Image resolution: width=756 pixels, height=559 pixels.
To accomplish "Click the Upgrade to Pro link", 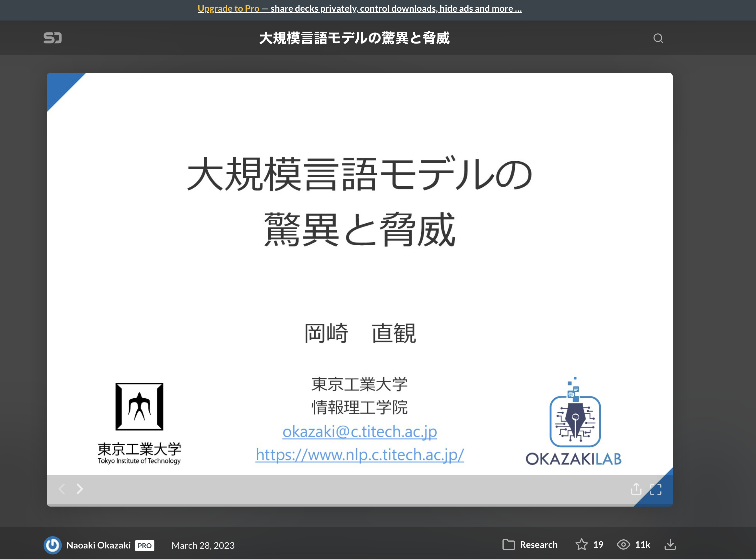I will pyautogui.click(x=228, y=9).
